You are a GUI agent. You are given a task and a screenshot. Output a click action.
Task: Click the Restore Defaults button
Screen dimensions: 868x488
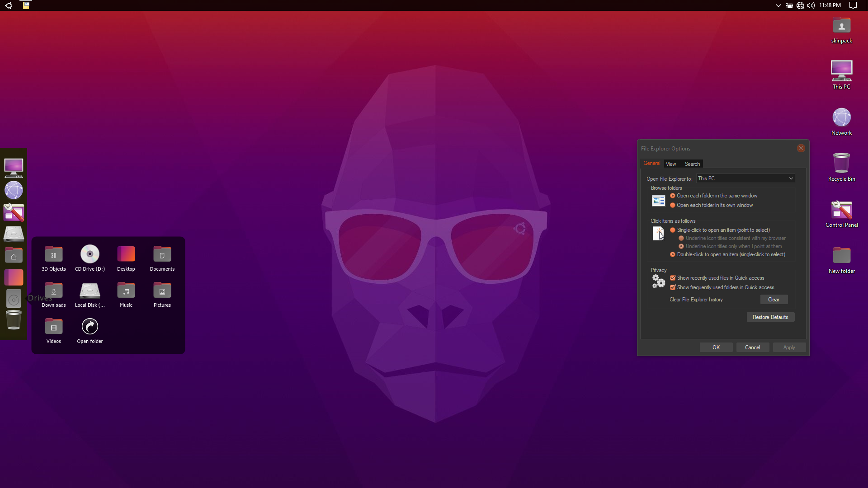coord(770,317)
